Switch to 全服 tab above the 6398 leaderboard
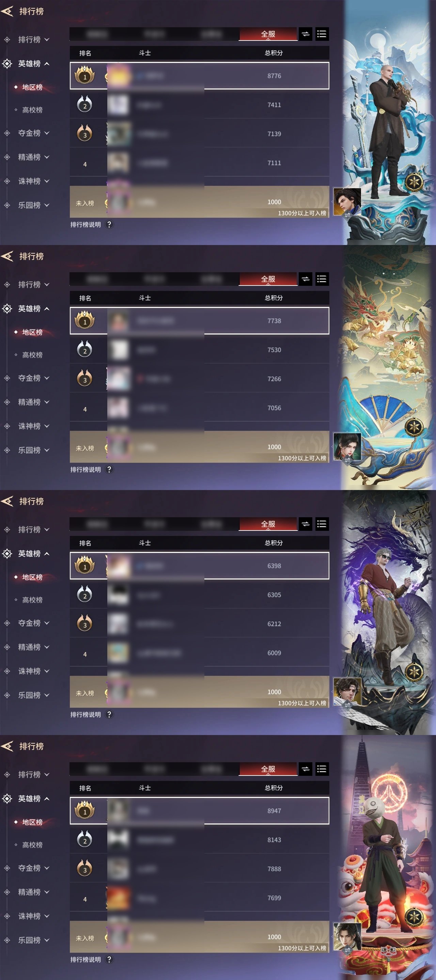The image size is (436, 980). pyautogui.click(x=268, y=524)
